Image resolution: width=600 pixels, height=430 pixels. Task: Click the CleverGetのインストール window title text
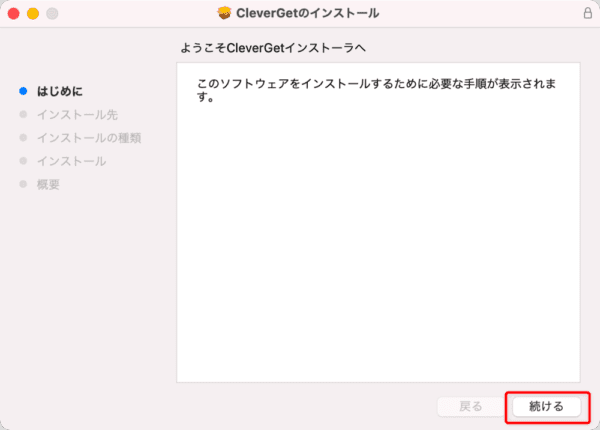(308, 13)
